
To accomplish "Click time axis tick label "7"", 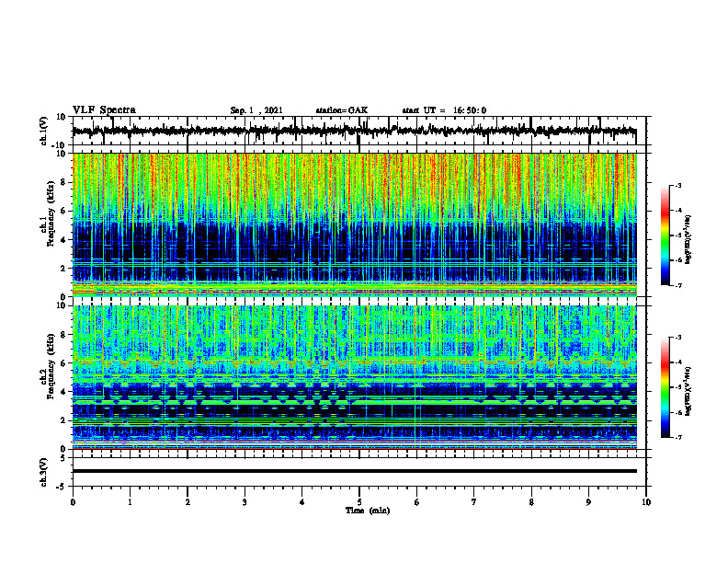I will [x=474, y=502].
